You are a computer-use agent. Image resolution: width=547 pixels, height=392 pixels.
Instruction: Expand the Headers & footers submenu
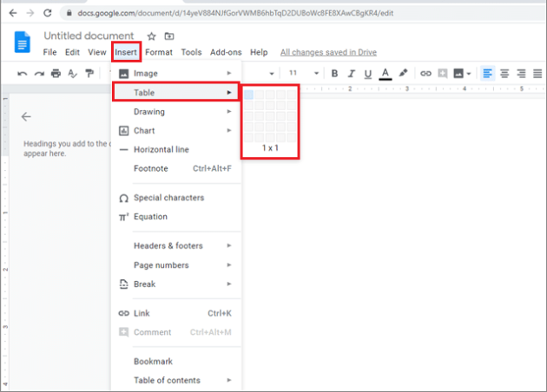[x=174, y=245]
